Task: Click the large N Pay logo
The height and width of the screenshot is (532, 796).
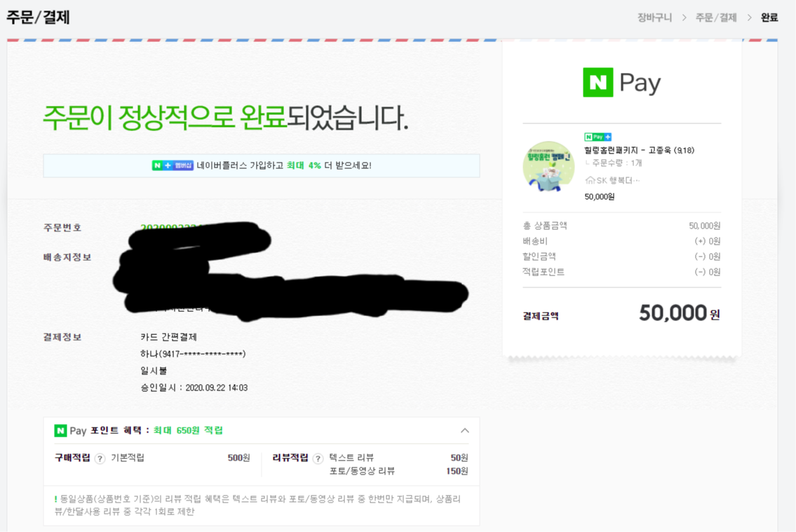Action: [622, 82]
